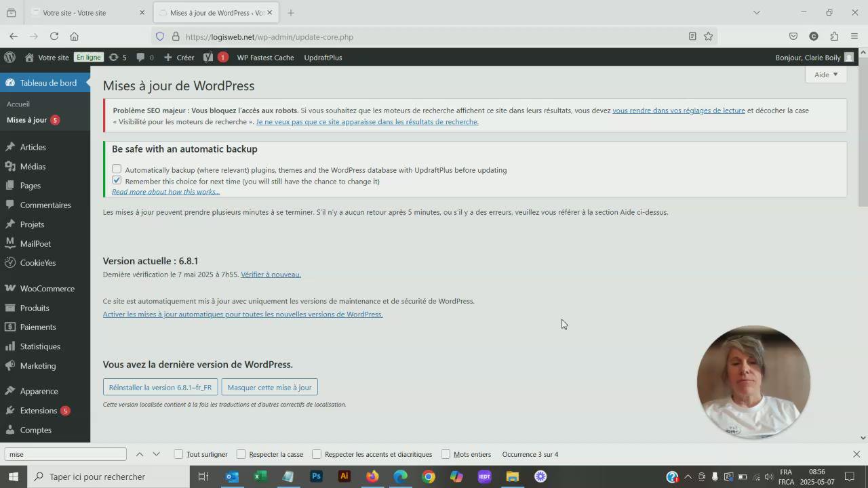Open Illustrator from the taskbar
Image resolution: width=868 pixels, height=488 pixels.
pos(344,476)
